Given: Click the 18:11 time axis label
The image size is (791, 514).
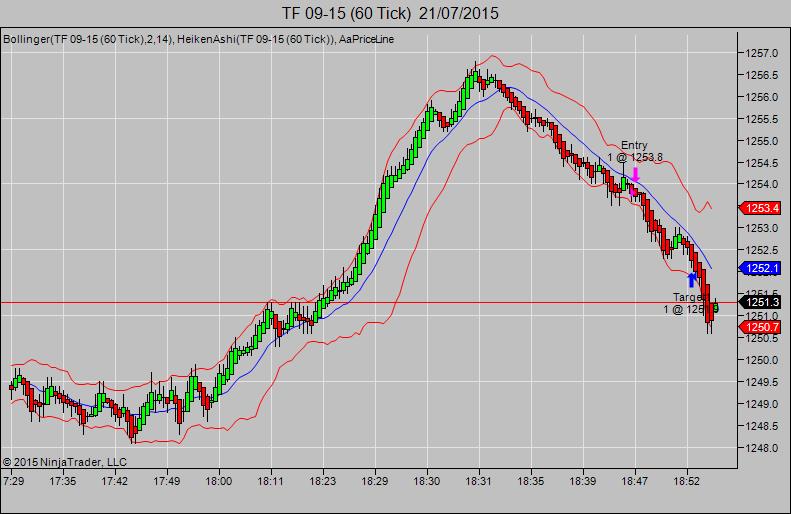Looking at the screenshot, I should point(270,481).
